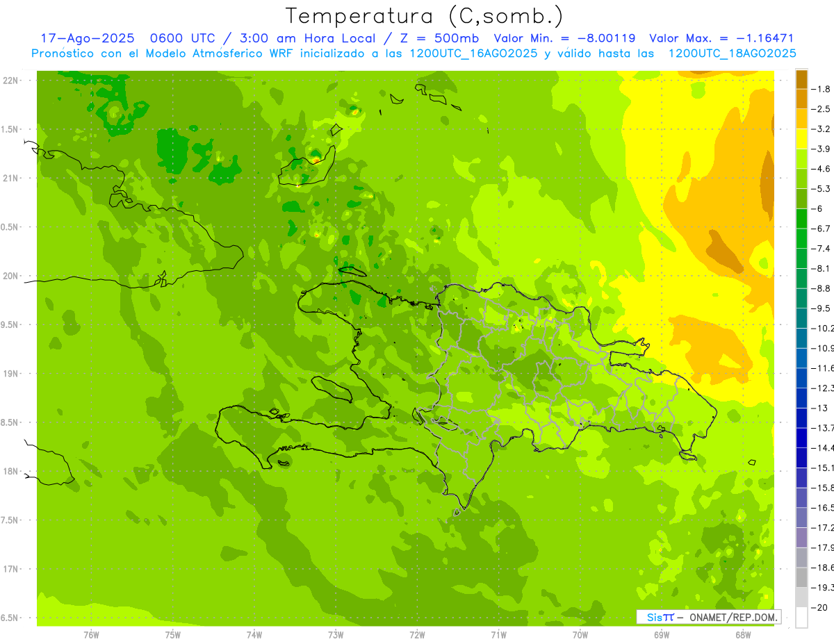Pick the dark blue swatch between -13 and -13.7
Viewport: 834px width, 644px height.
point(801,418)
